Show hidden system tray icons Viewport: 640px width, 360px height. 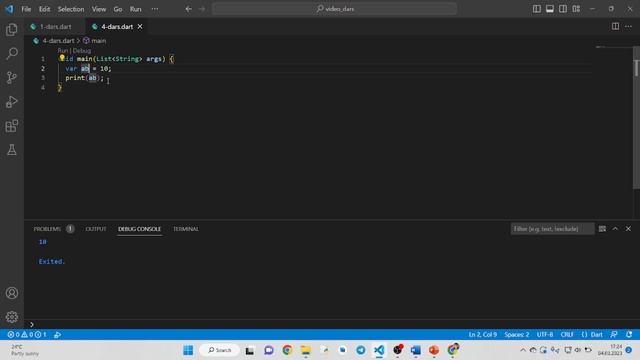pos(523,350)
